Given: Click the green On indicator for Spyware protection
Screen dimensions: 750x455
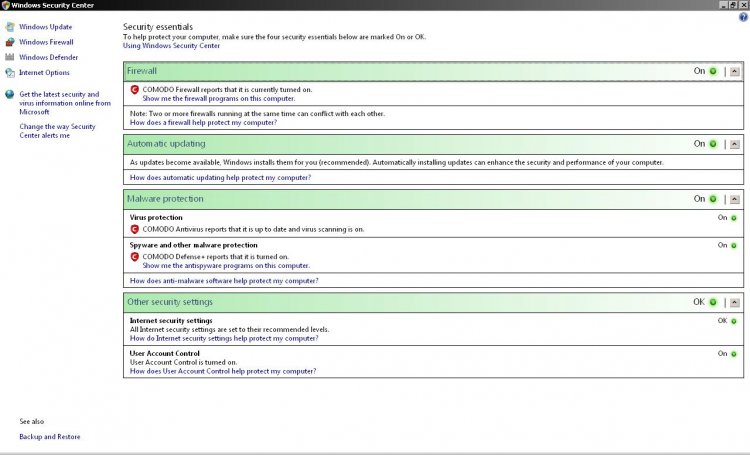Looking at the screenshot, I should (x=734, y=246).
